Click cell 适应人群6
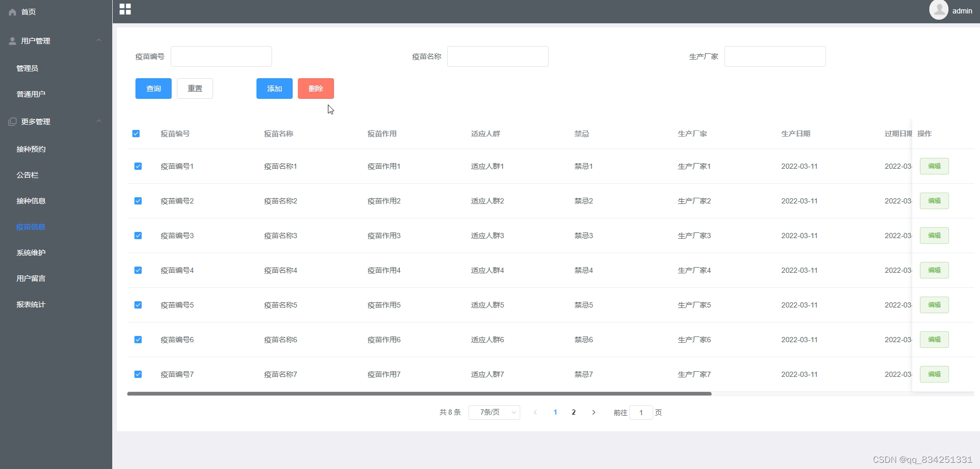 488,340
